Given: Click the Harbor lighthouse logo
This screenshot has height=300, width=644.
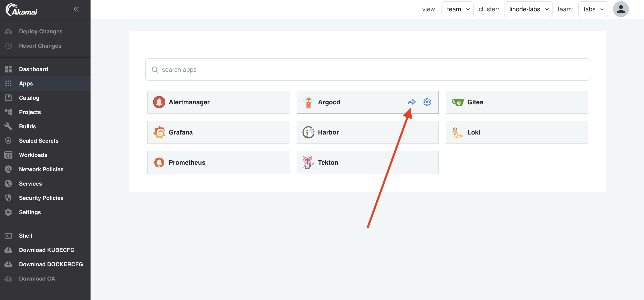Looking at the screenshot, I should pos(308,132).
